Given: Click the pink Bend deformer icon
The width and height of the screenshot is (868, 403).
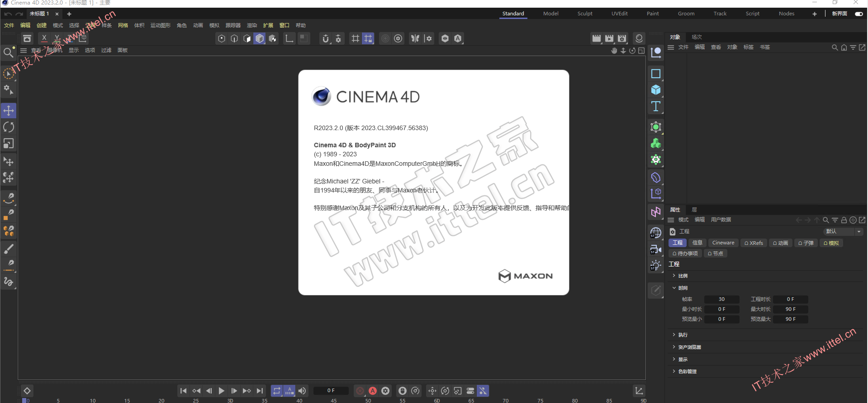Looking at the screenshot, I should pos(656,212).
